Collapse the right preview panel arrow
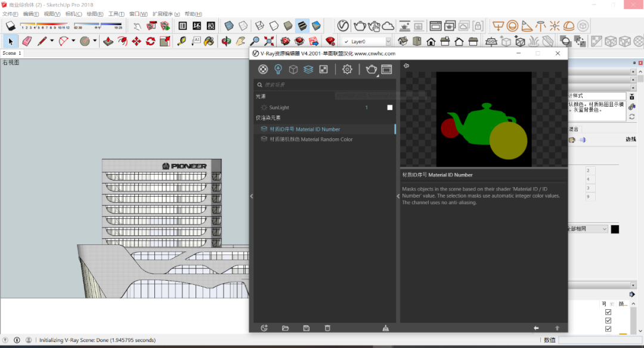The width and height of the screenshot is (644, 348). [398, 196]
